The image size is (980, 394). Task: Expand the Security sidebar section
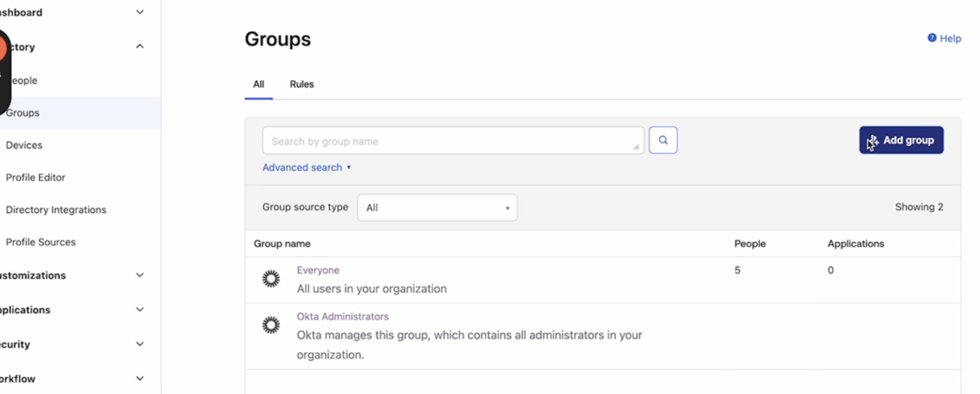tap(140, 344)
